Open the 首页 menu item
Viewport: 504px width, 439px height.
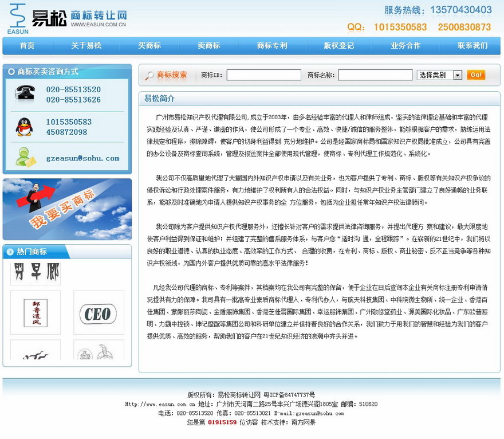27,46
